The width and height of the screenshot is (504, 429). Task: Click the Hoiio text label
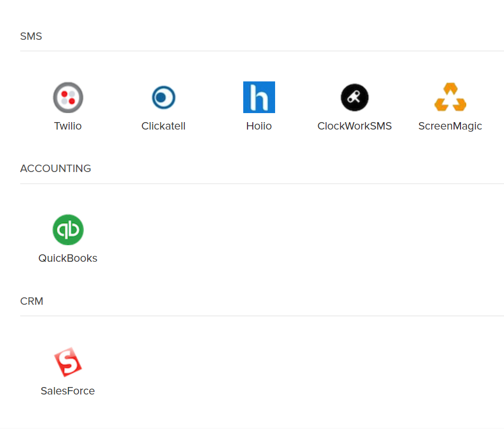pyautogui.click(x=259, y=126)
